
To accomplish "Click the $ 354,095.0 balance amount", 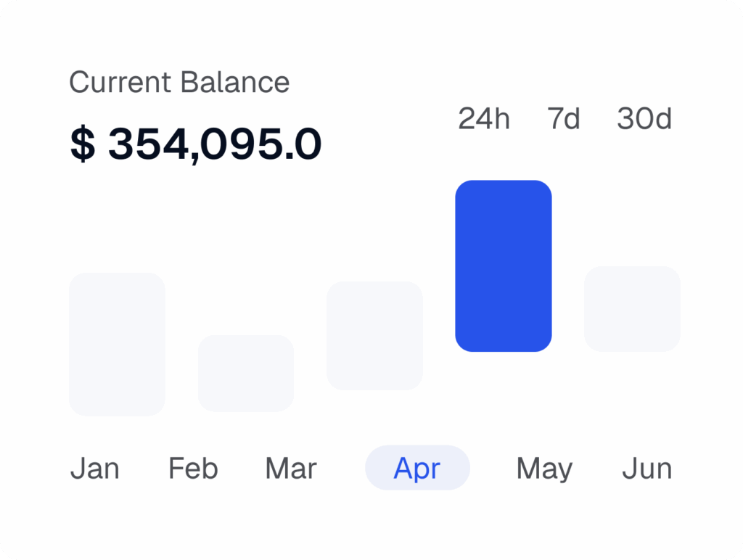I will pyautogui.click(x=196, y=144).
